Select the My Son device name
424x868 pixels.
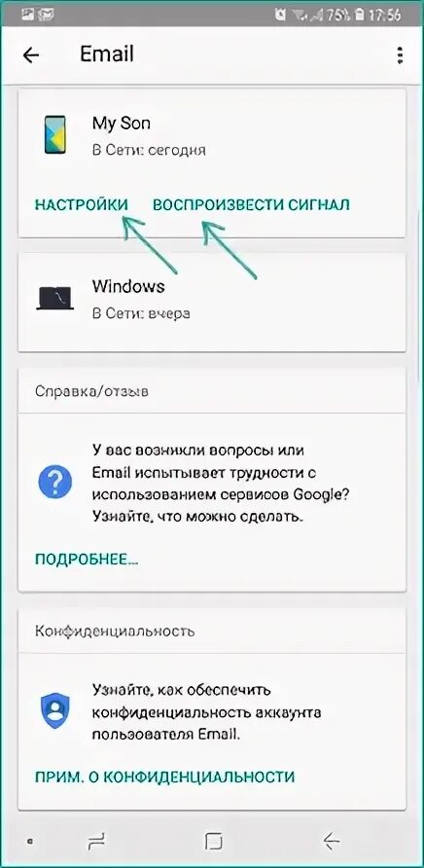[122, 124]
